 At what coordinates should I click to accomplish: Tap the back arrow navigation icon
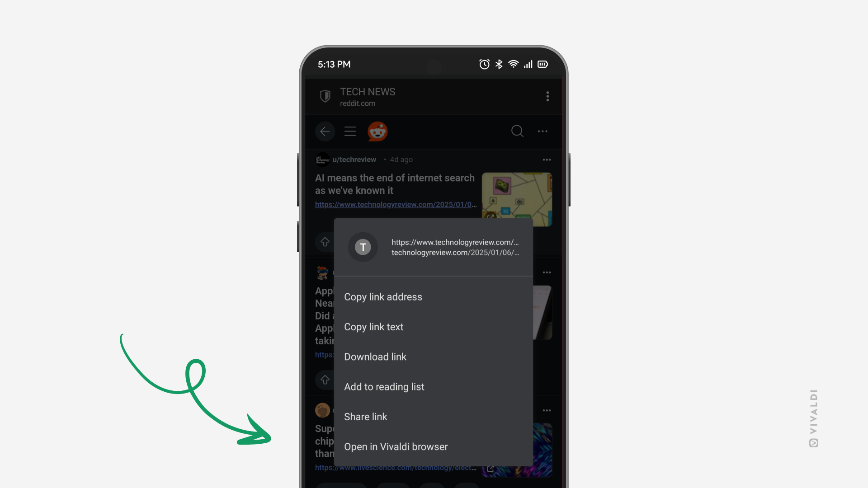coord(325,131)
